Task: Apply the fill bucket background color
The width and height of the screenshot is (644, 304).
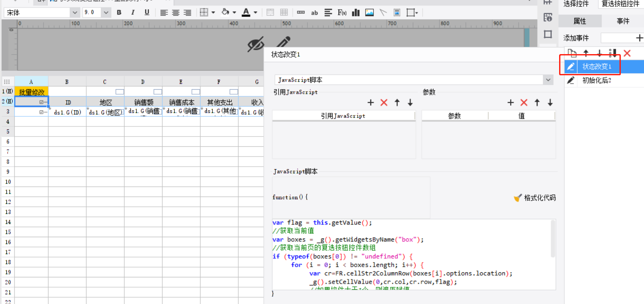Action: [x=226, y=12]
